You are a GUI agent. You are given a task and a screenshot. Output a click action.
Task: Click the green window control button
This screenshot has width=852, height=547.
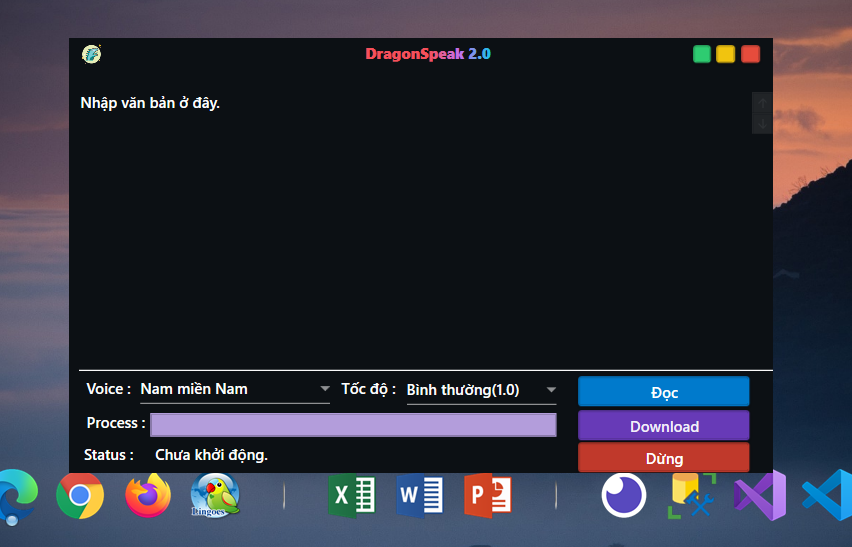701,54
